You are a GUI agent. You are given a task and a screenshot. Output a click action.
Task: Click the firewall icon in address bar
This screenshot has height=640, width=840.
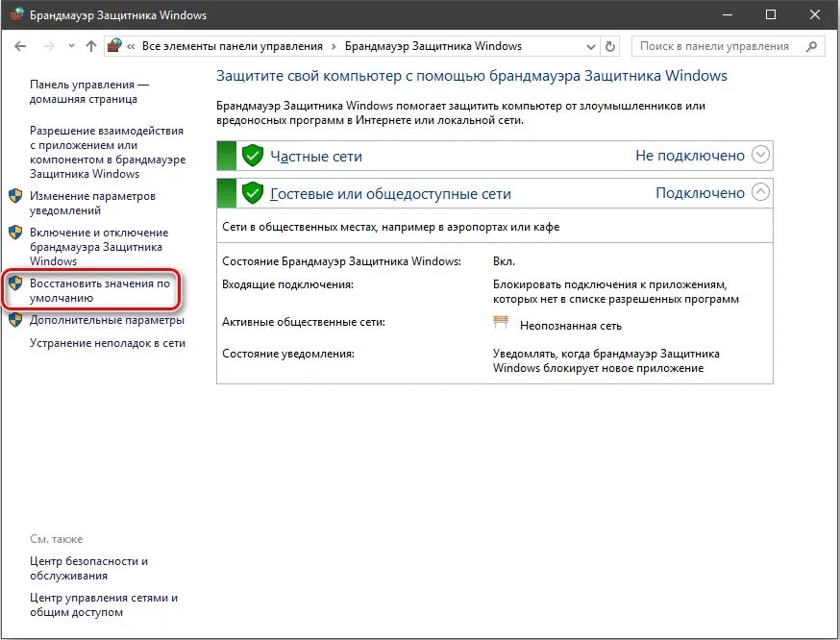pos(114,45)
